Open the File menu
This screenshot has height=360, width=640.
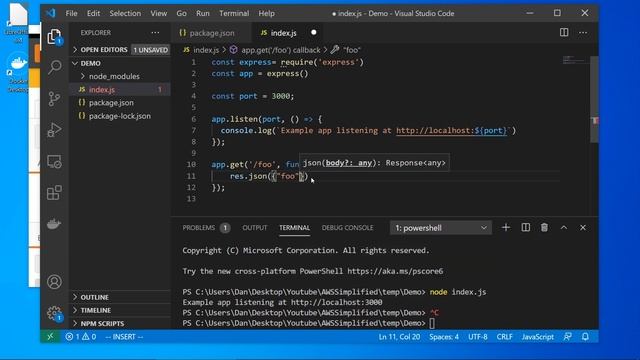click(x=71, y=13)
